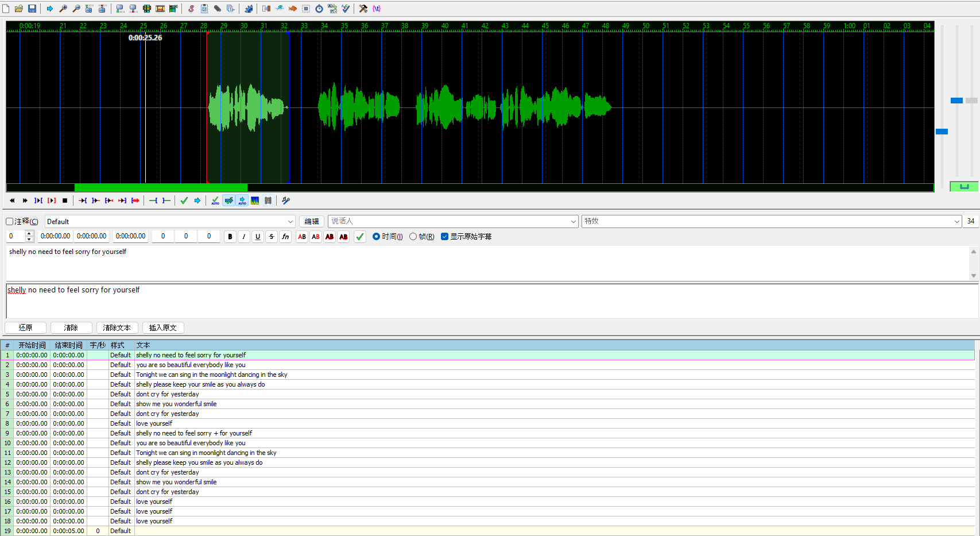Enable the 注释 comment checkbox
This screenshot has height=536, width=980.
click(10, 222)
